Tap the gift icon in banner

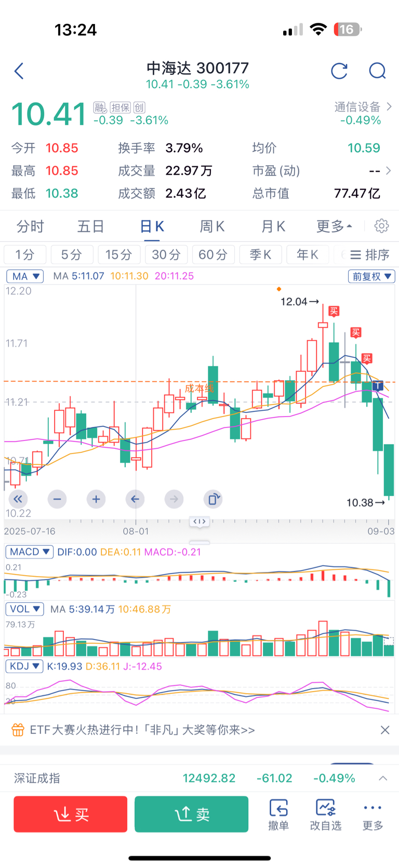click(18, 730)
